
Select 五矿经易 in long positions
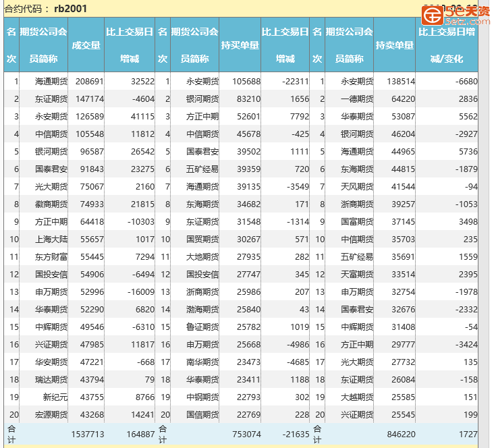(202, 169)
